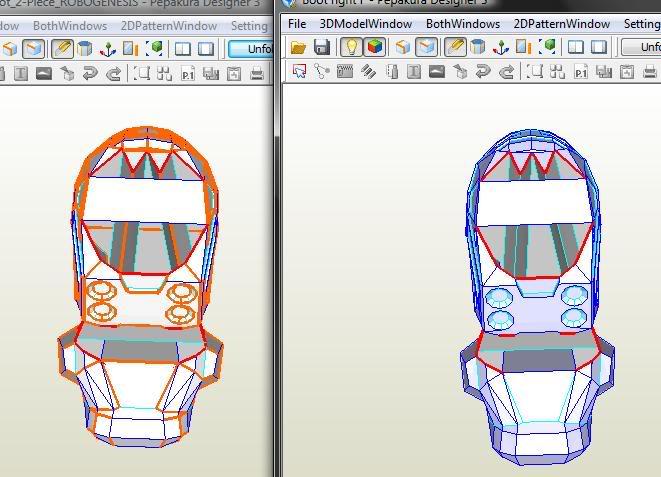This screenshot has width=661, height=477.
Task: Click the multiple-disks export icon in left window
Action: pyautogui.click(x=211, y=74)
